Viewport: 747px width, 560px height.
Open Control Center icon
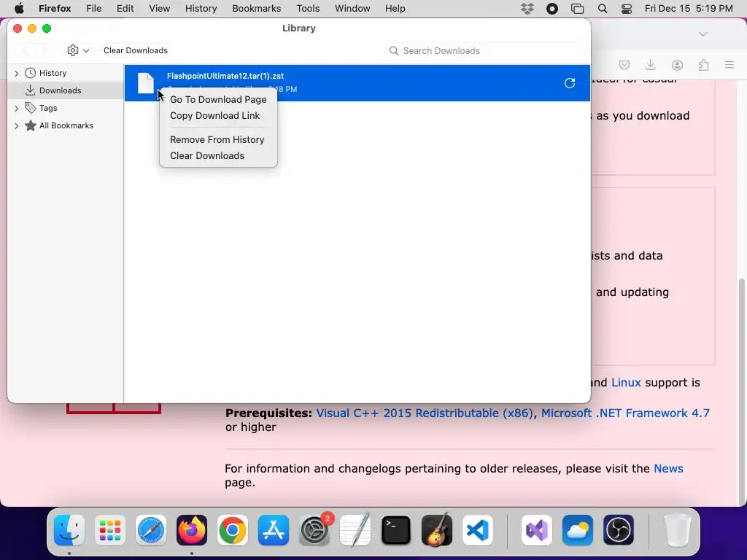click(627, 9)
